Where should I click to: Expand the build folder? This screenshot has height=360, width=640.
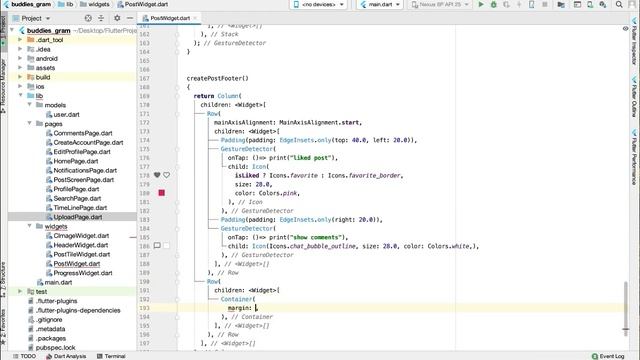pos(20,77)
